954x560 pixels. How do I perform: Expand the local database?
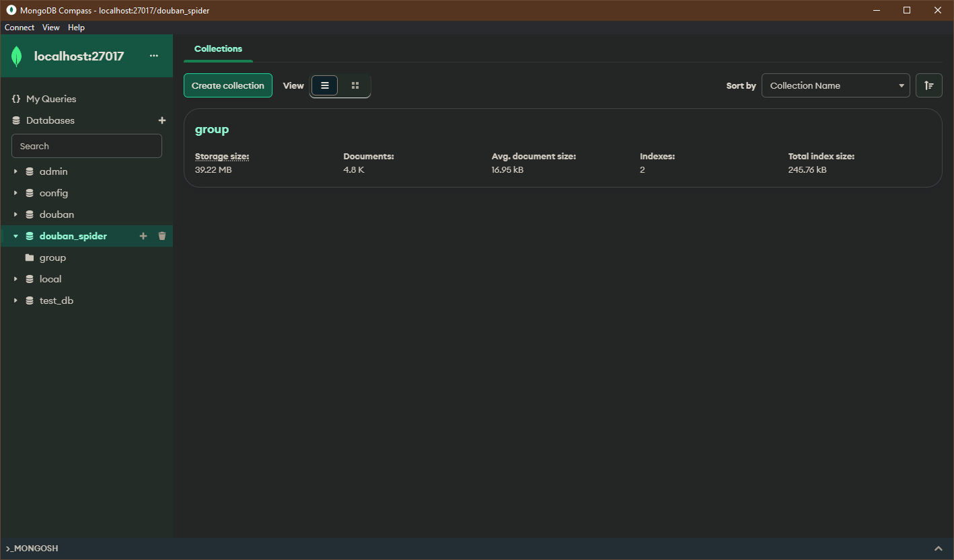tap(15, 279)
